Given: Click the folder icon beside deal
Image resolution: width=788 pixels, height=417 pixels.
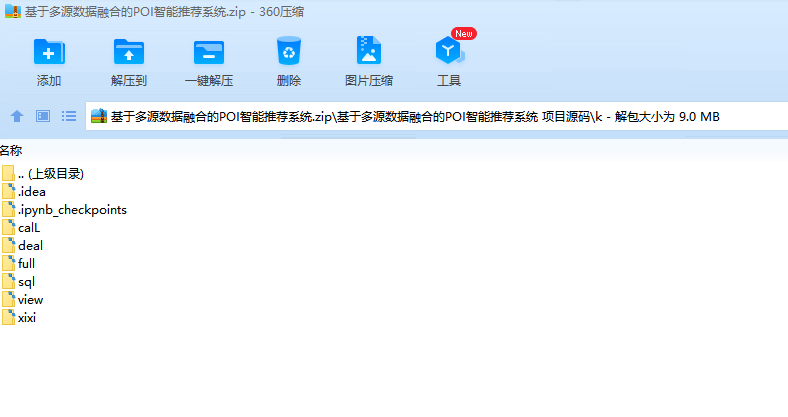Looking at the screenshot, I should (x=9, y=245).
